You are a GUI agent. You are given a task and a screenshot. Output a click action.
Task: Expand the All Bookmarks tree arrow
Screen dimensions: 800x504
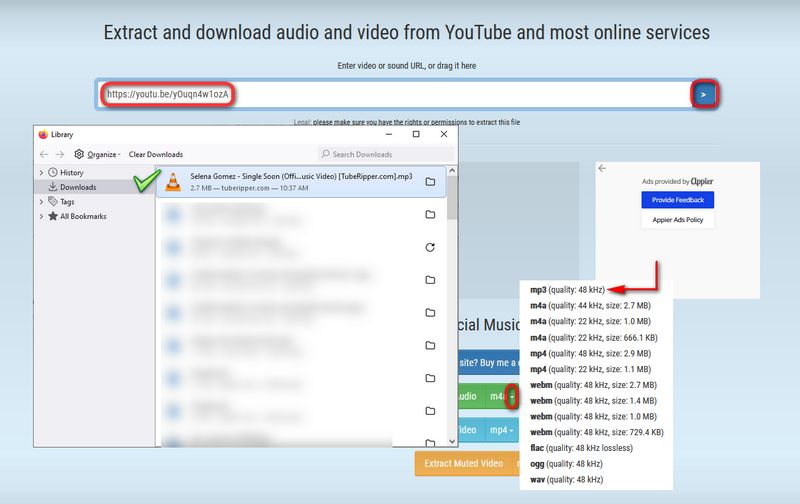tap(41, 216)
